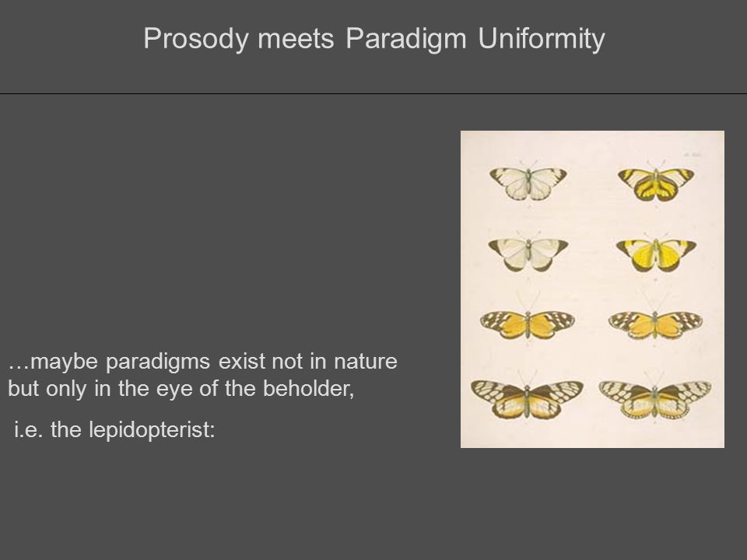This screenshot has height=560, width=747.
Task: Click the third-row left orange spotted butterfly
Action: [528, 323]
